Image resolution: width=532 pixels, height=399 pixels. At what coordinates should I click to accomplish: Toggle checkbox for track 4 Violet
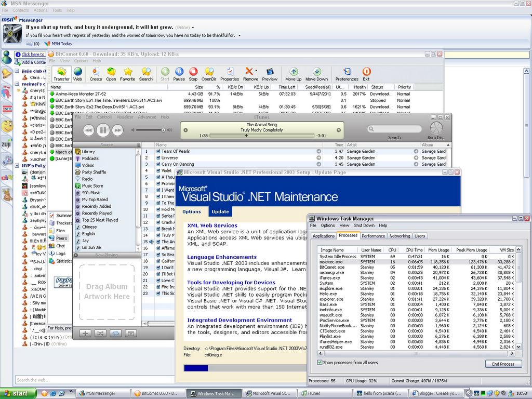coord(158,170)
